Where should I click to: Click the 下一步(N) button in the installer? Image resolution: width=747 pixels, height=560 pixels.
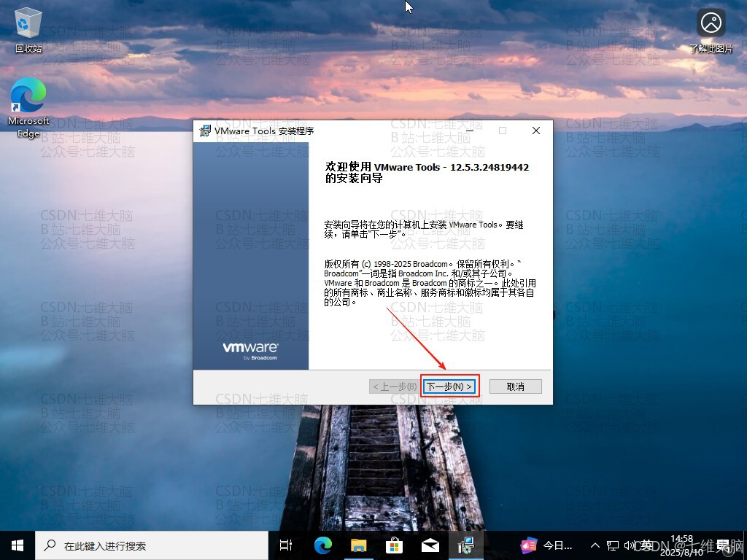[x=449, y=386]
